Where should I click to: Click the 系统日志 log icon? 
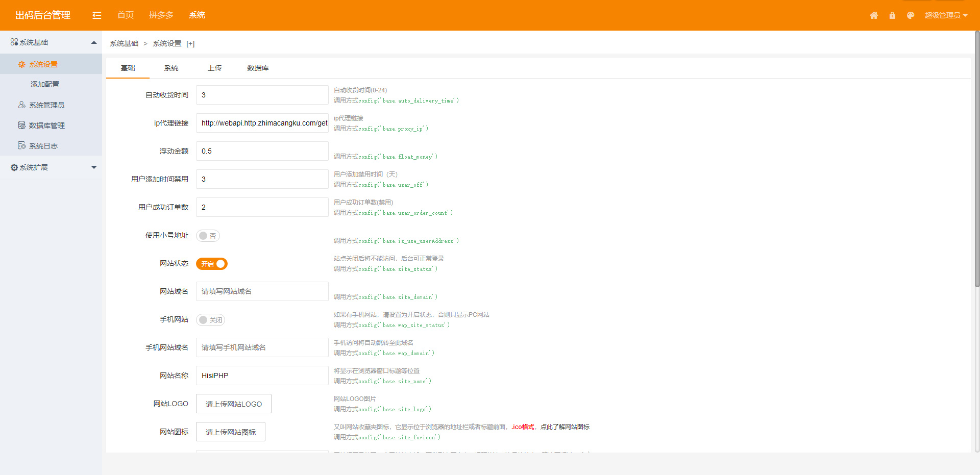click(22, 146)
